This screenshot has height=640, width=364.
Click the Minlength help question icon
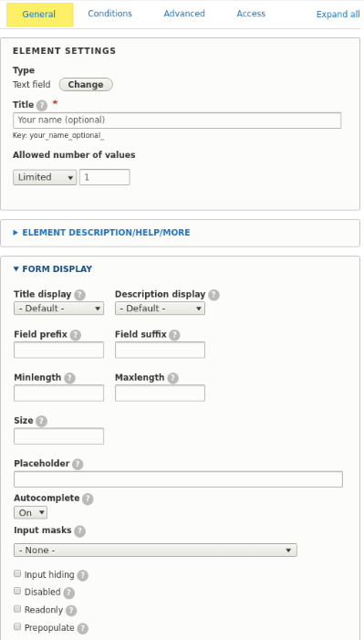tap(69, 378)
